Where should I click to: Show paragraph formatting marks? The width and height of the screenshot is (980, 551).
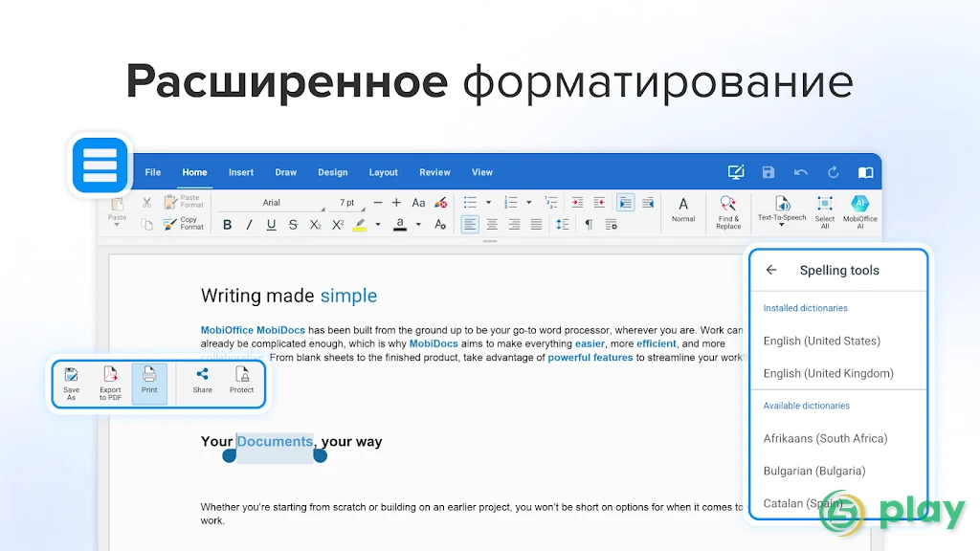pos(589,225)
